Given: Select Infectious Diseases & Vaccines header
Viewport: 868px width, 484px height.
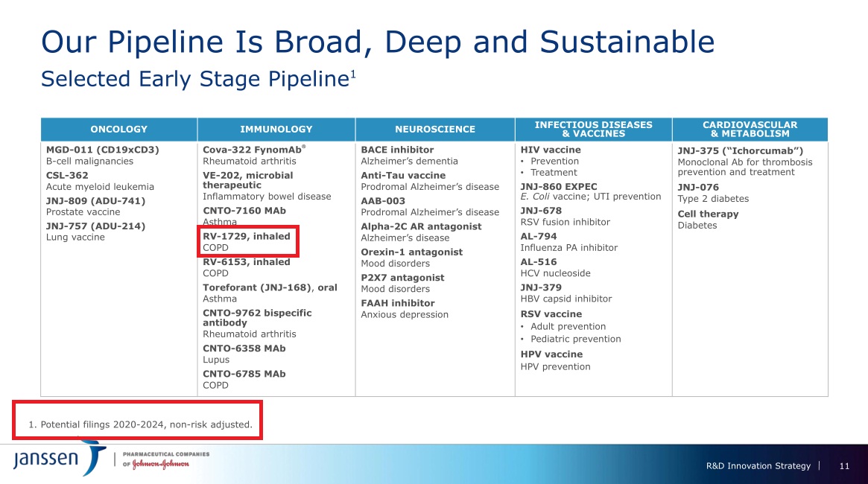Looking at the screenshot, I should click(x=593, y=130).
